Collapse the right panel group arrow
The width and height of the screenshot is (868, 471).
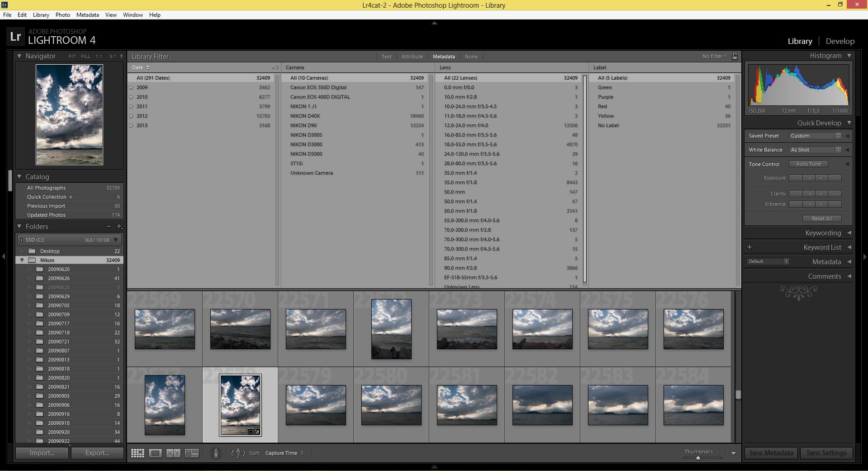[x=864, y=257]
